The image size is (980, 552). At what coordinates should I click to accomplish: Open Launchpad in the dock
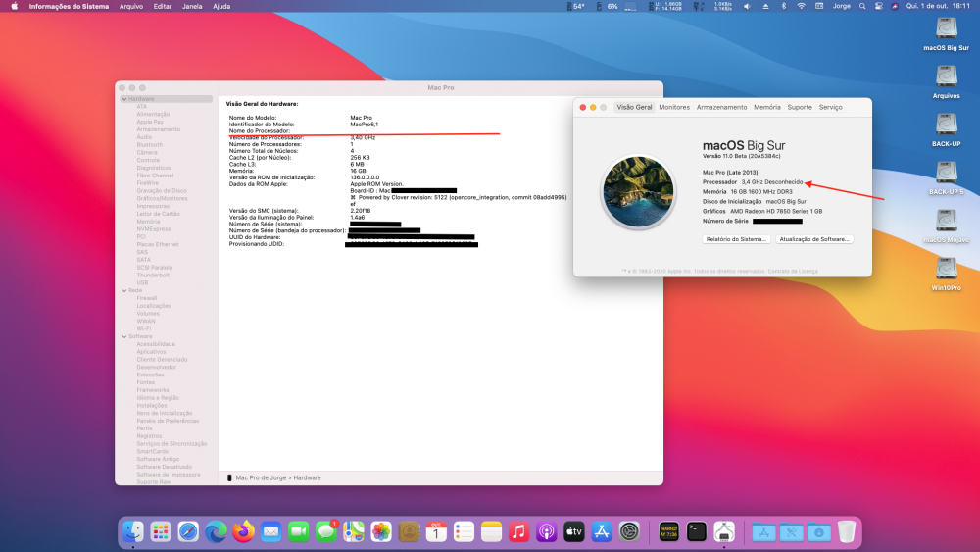(161, 532)
